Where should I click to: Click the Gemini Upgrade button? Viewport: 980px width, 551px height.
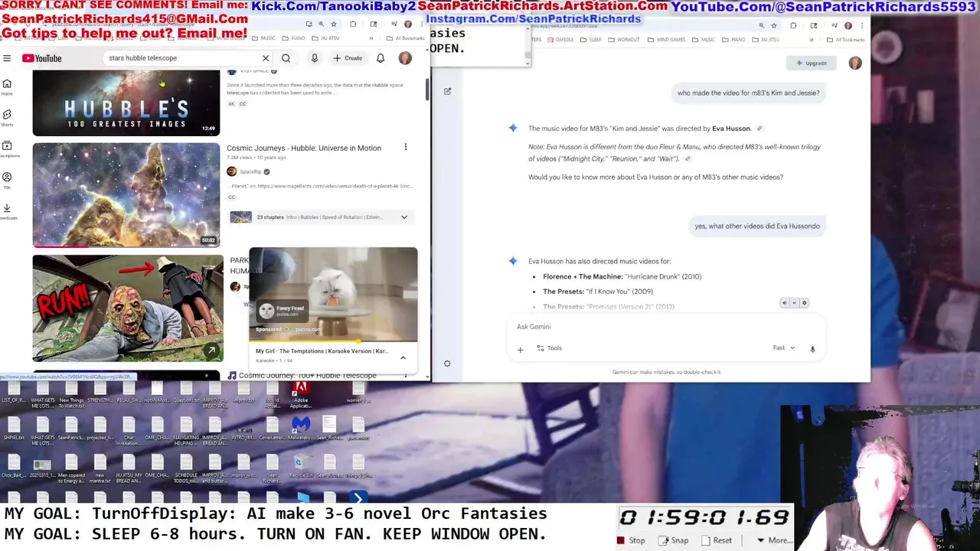pyautogui.click(x=812, y=64)
